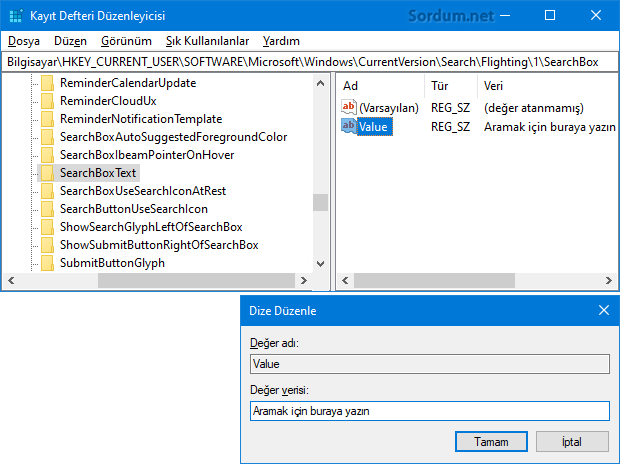Click tree pane horizontal scrollbar thumb
Image resolution: width=620 pixels, height=464 pixels.
(x=197, y=280)
